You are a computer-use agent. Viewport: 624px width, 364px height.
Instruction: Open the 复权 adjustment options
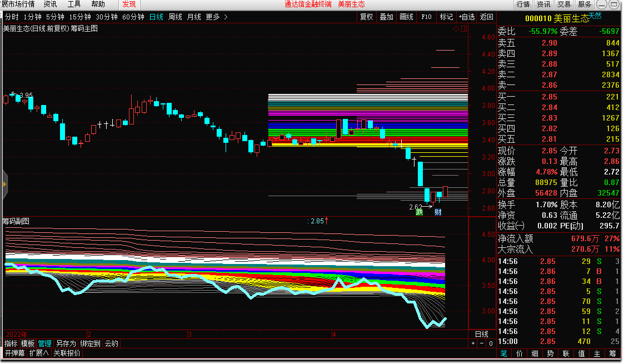click(367, 17)
